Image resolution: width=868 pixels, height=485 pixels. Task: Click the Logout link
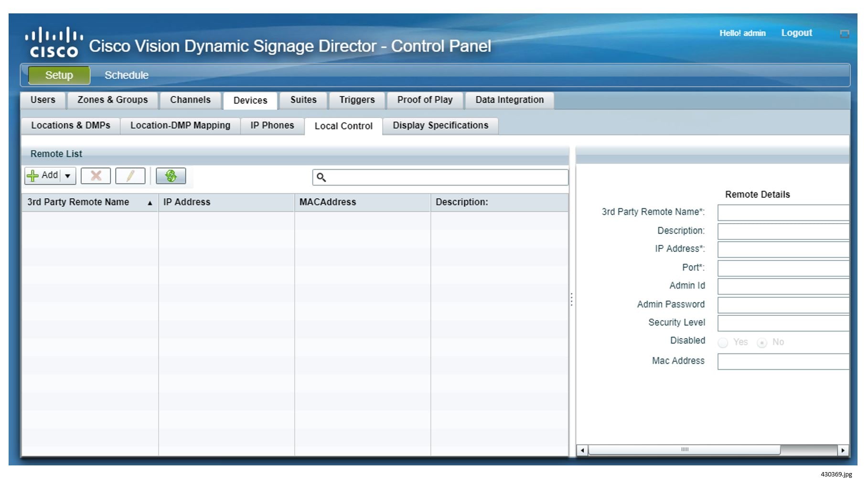(x=796, y=33)
